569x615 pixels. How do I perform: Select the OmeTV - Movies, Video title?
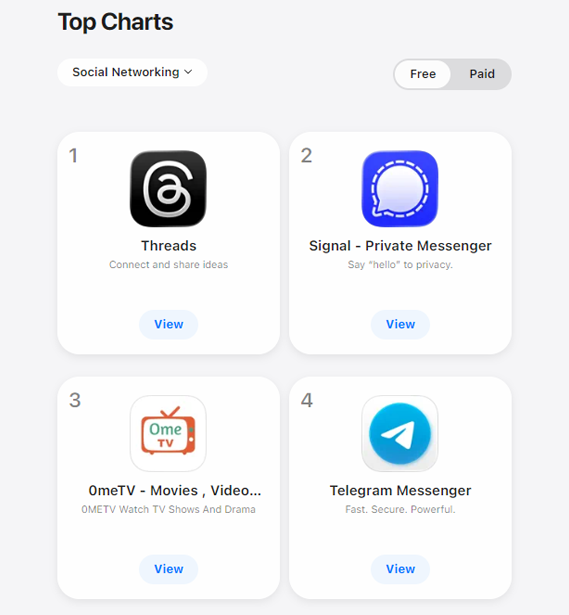(175, 491)
